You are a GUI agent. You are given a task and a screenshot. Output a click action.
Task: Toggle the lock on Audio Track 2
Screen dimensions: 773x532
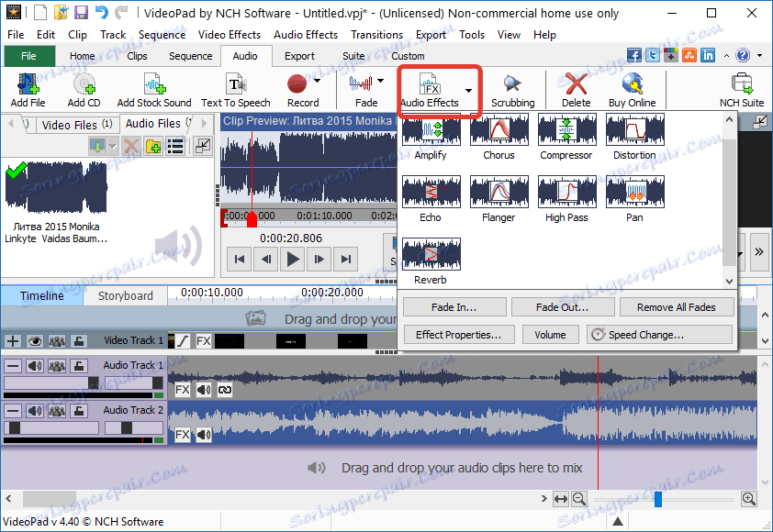point(79,411)
